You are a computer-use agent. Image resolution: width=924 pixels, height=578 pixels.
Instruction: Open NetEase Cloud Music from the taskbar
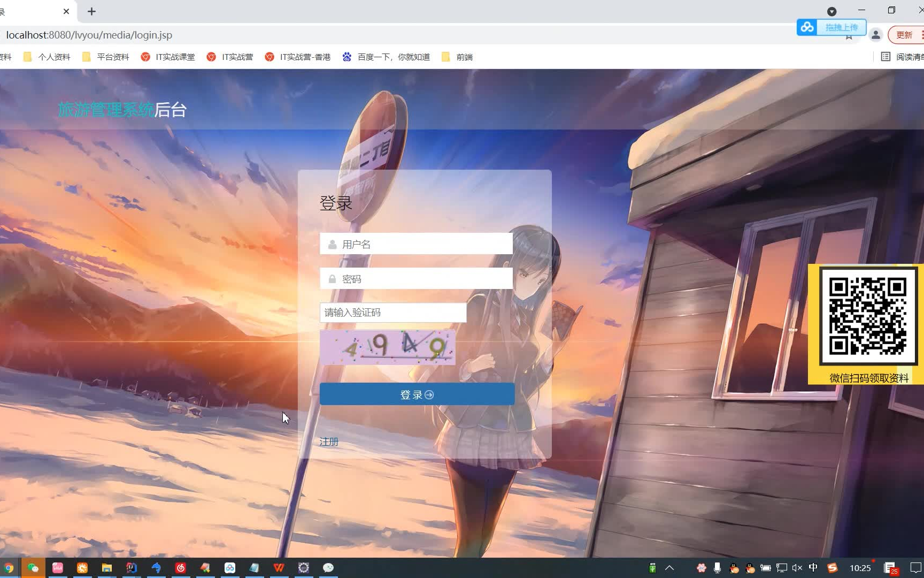181,568
